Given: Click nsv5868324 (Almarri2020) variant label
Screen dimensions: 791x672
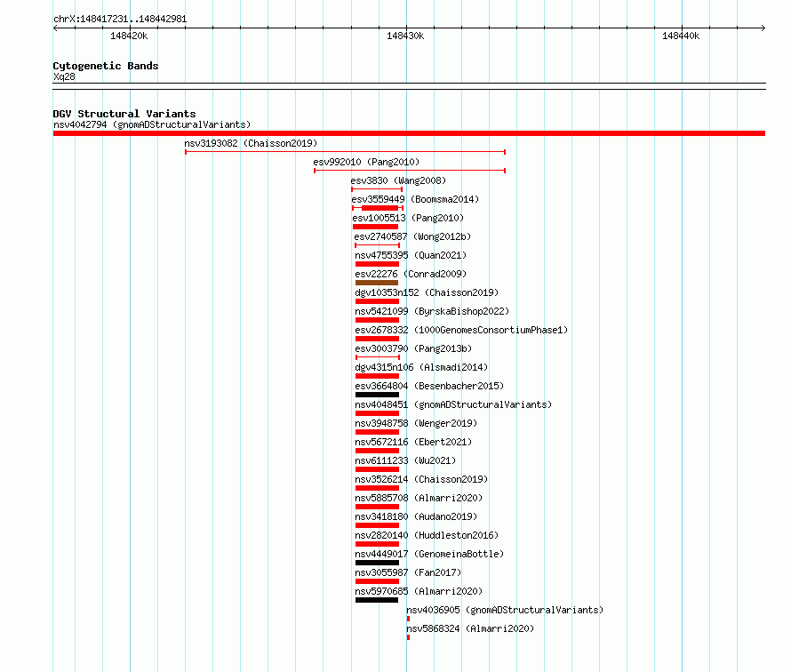Looking at the screenshot, I should click(470, 628).
